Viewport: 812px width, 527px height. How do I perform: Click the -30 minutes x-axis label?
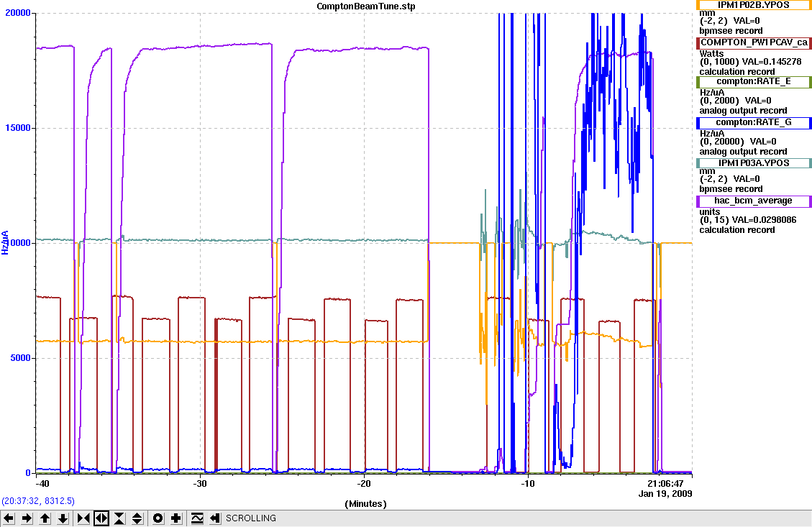199,484
